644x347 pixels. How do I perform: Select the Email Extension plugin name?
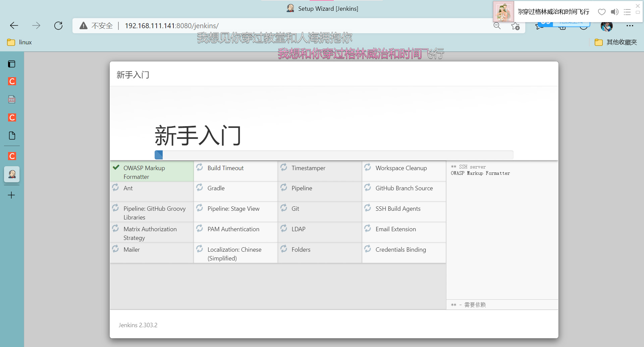(x=396, y=229)
